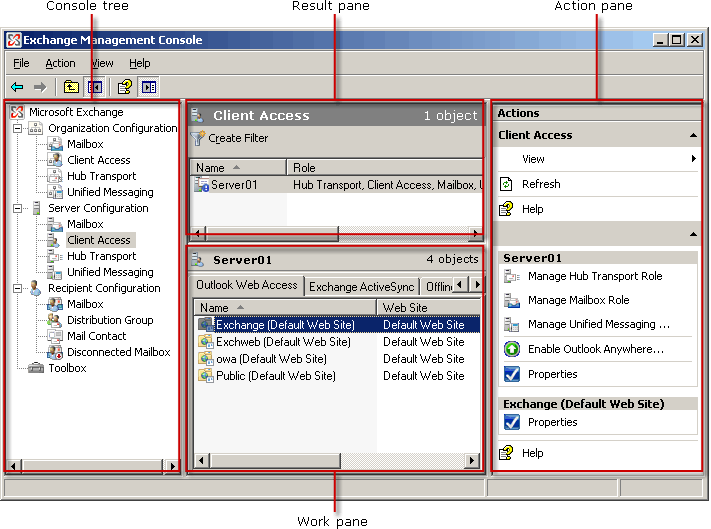Screen dimensions: 711x529
Task: Click the Create Filter funnel icon
Action: (198, 138)
